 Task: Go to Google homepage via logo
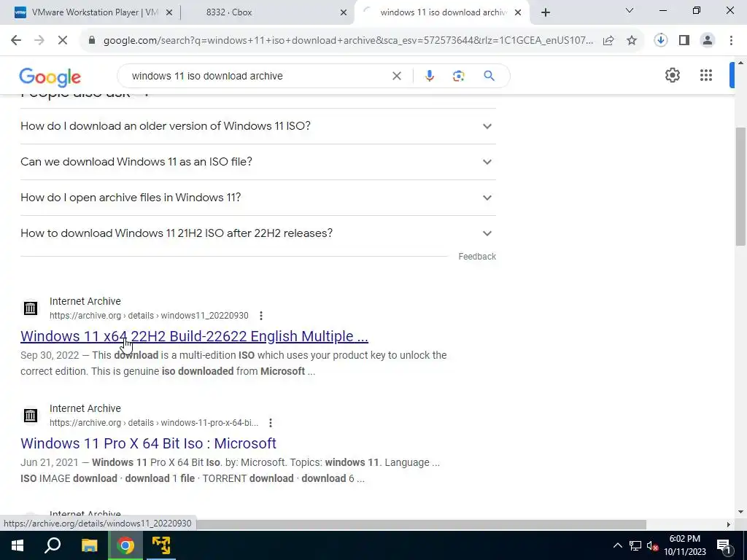pos(50,77)
